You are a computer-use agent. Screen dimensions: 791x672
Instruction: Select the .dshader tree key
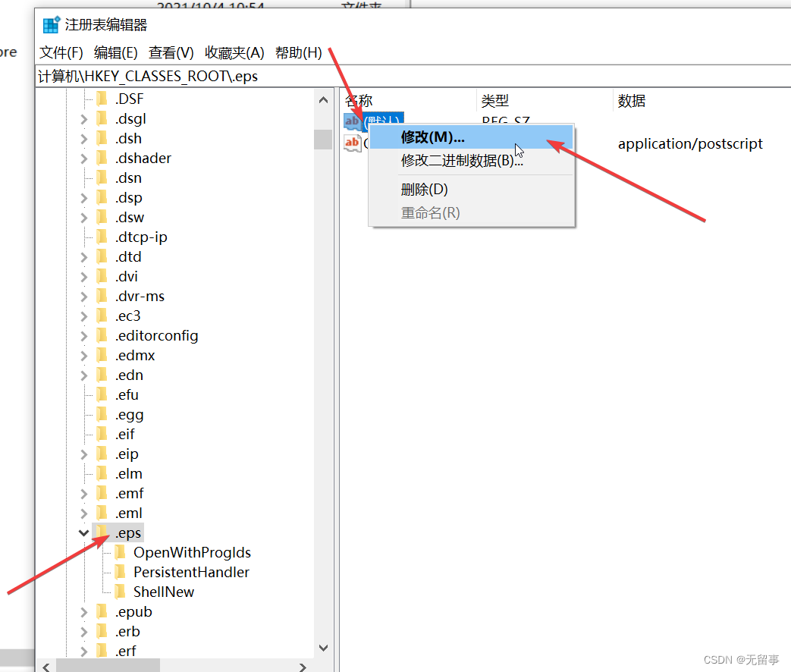pyautogui.click(x=143, y=158)
